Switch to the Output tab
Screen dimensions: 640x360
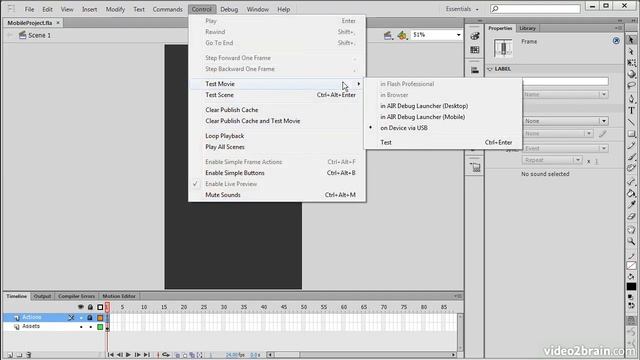(42, 296)
